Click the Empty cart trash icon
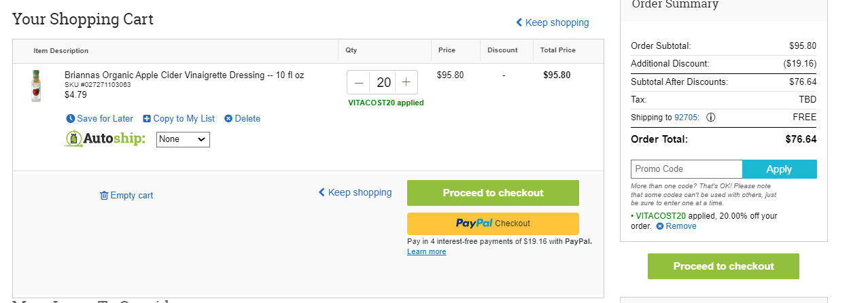868x303 pixels. (104, 196)
